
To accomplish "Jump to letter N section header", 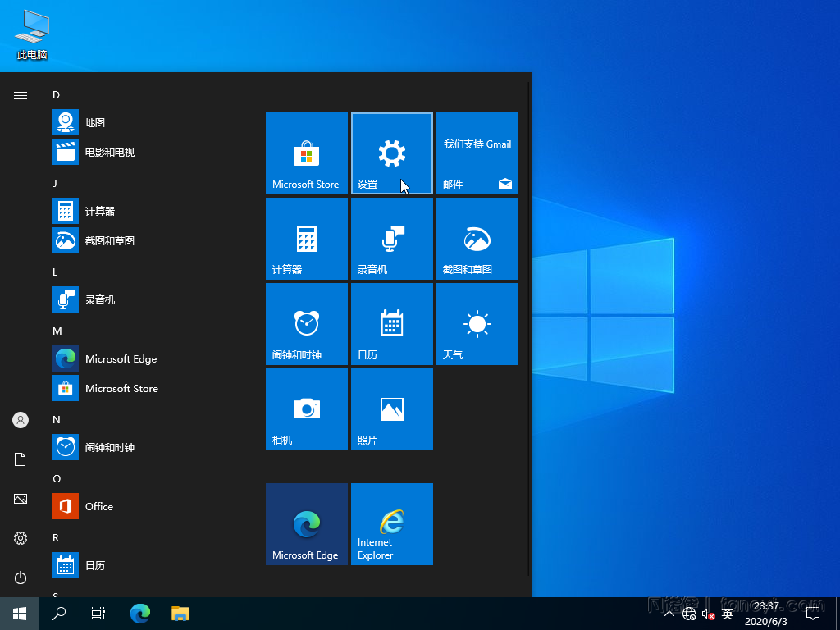I will tap(57, 419).
